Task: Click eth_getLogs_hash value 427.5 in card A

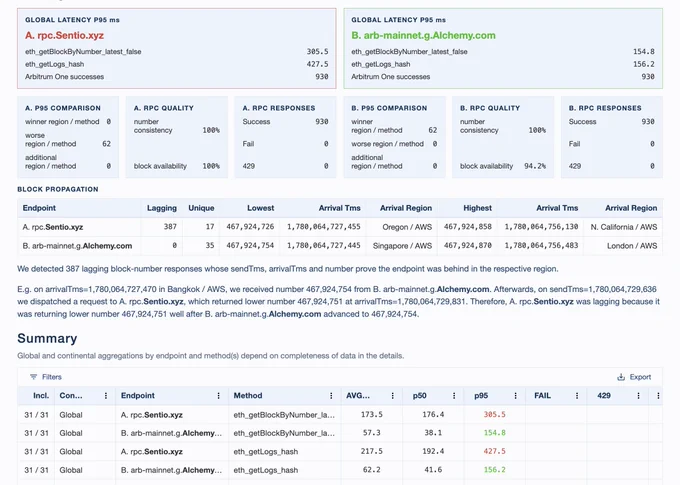Action: coord(317,64)
